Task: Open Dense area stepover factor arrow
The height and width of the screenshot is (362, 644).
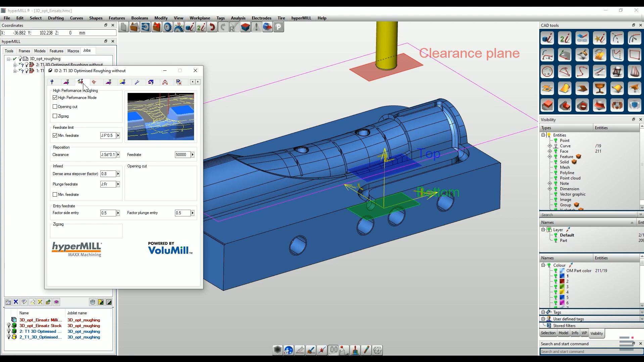Action: 118,174
